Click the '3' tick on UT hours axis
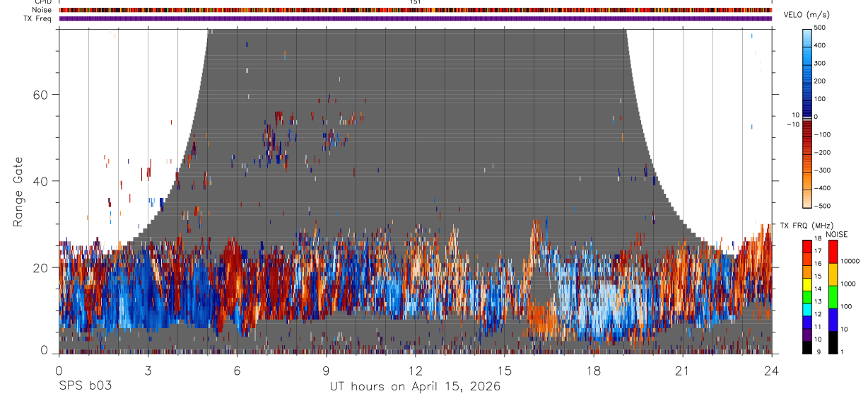 (x=148, y=370)
